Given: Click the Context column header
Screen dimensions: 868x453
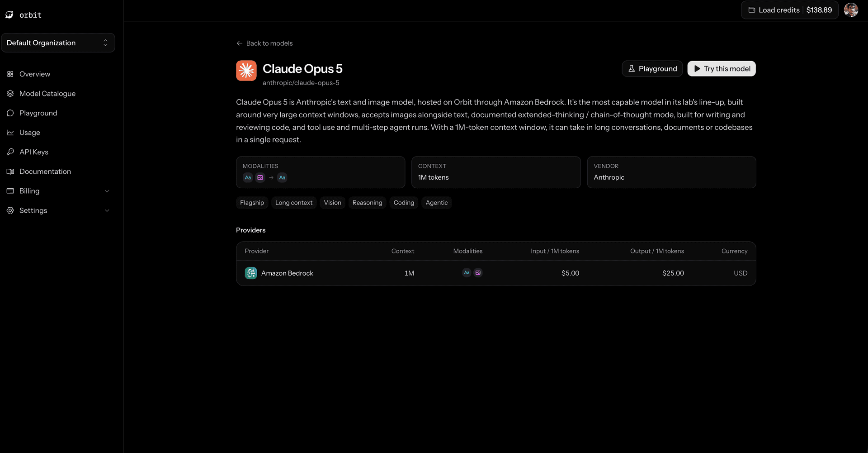Looking at the screenshot, I should (x=403, y=251).
